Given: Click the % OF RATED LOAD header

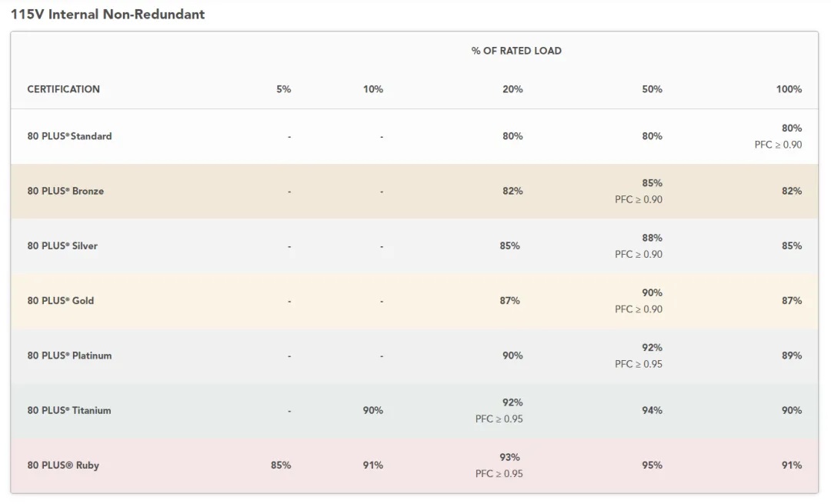Looking at the screenshot, I should pos(516,51).
